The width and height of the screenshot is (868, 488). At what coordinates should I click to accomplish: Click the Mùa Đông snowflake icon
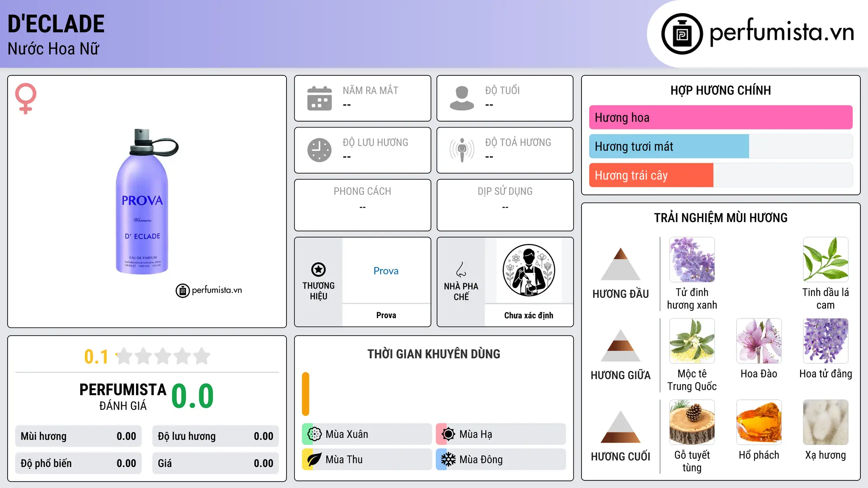(448, 460)
